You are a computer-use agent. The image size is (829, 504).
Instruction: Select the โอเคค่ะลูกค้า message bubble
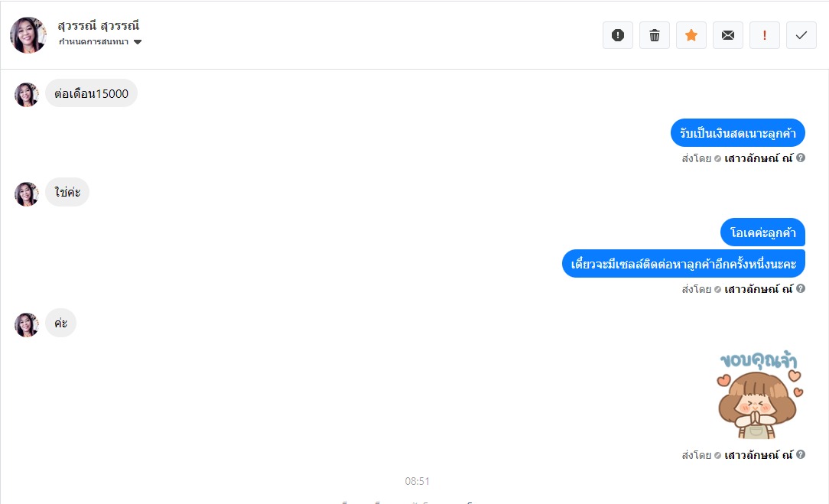[762, 232]
